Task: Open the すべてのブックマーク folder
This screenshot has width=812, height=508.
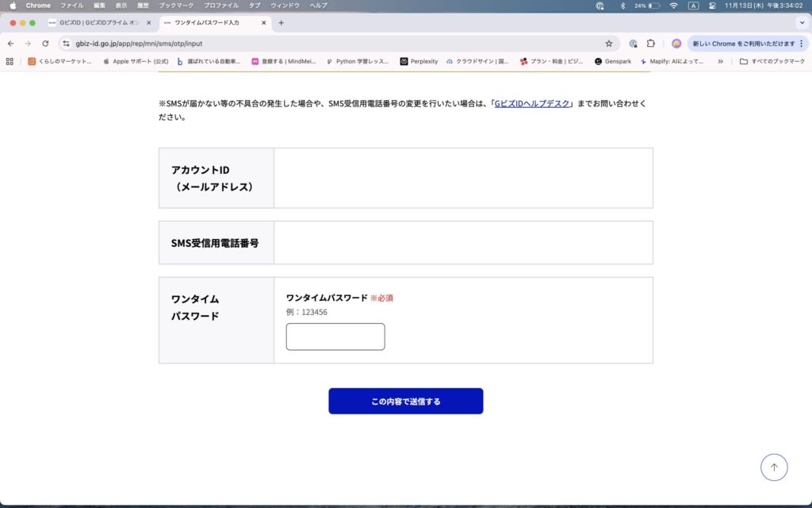Action: pos(772,61)
